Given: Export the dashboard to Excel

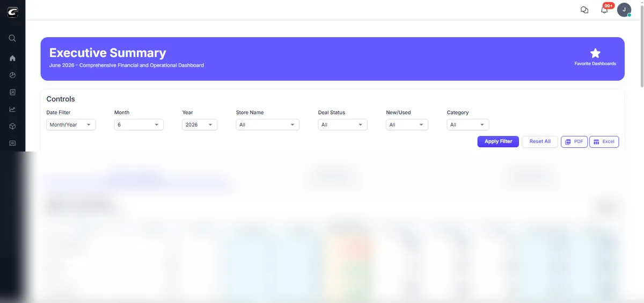Looking at the screenshot, I should [x=604, y=141].
